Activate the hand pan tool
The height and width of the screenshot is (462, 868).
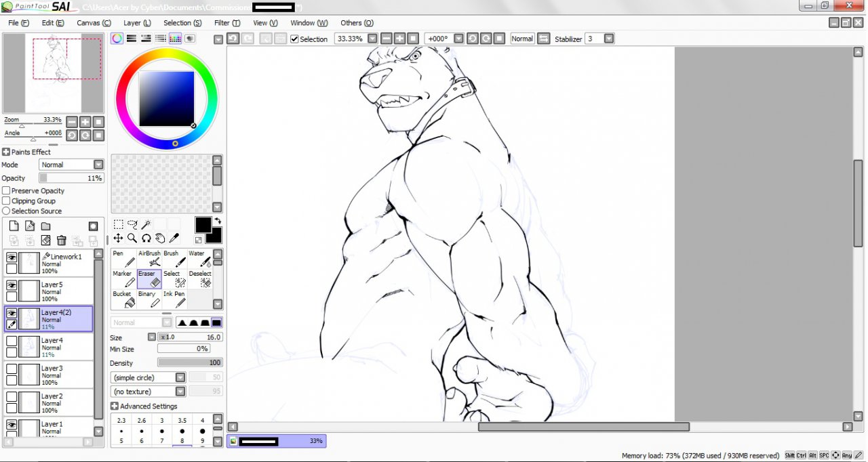[160, 238]
